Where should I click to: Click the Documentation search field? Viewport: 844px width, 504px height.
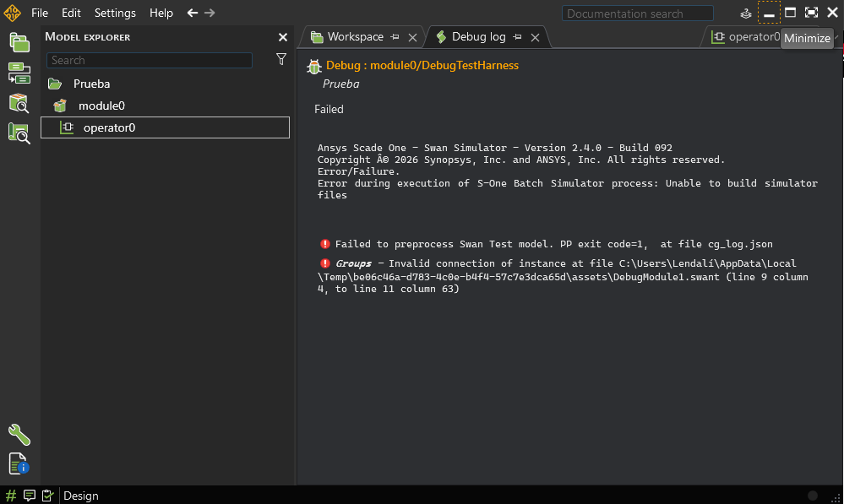(637, 14)
